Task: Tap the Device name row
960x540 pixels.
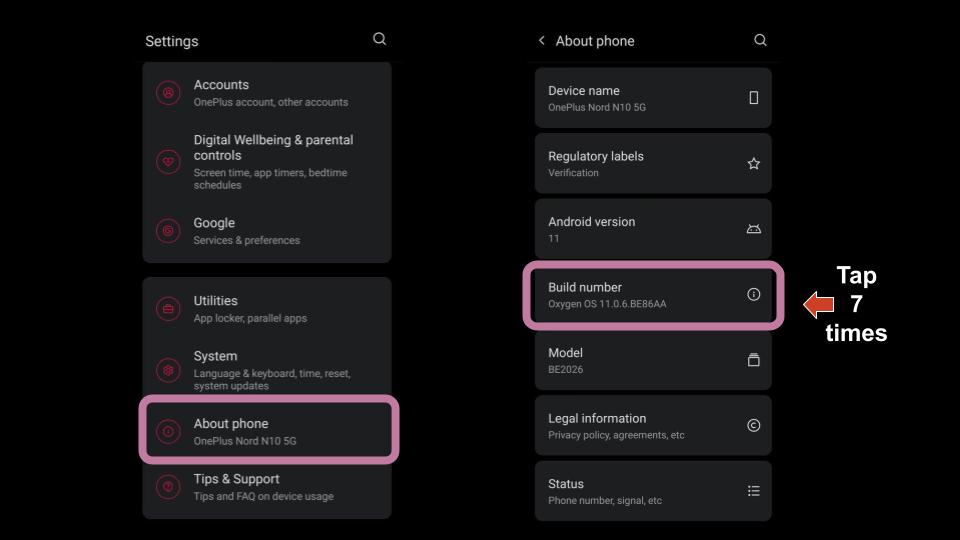Action: coord(653,98)
